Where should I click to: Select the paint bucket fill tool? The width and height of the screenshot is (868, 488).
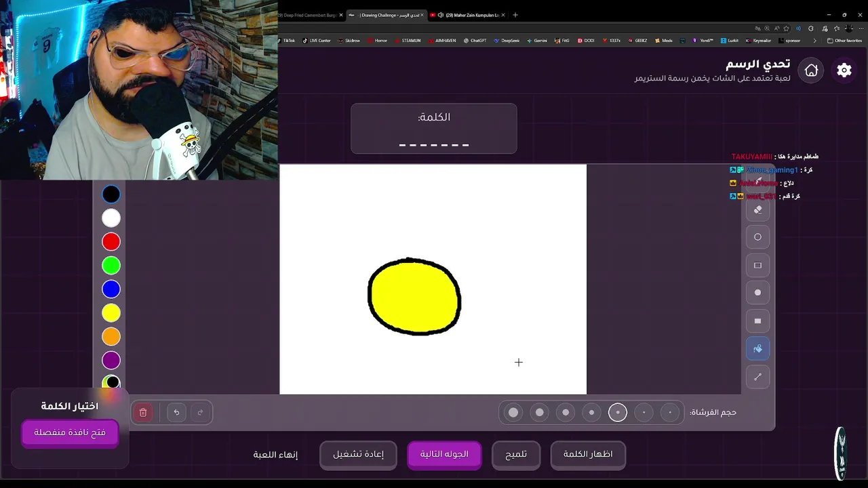tap(757, 348)
